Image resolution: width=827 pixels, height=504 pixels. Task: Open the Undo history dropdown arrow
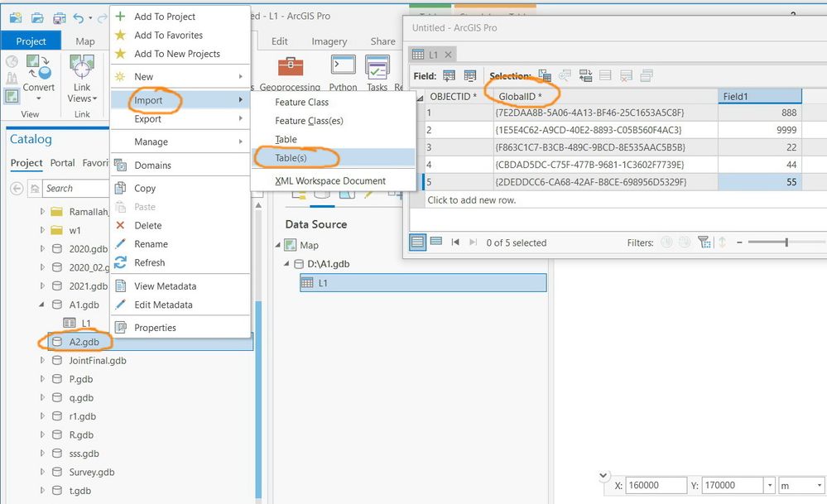click(x=90, y=18)
